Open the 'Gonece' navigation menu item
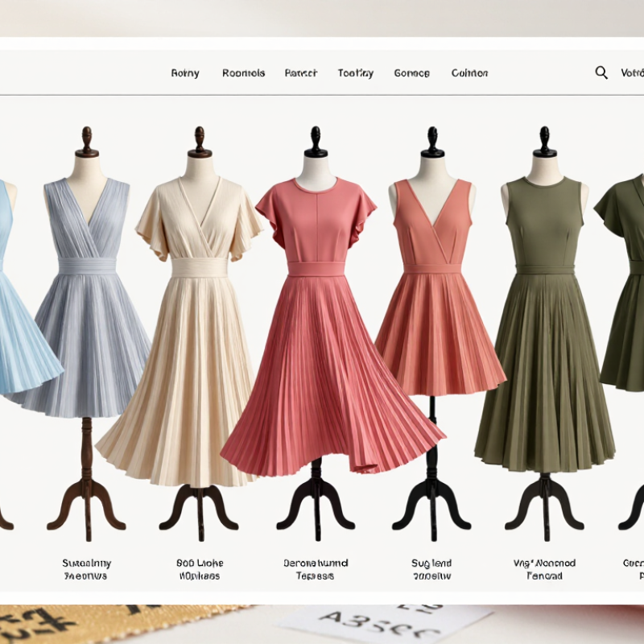644x644 pixels. tap(412, 73)
